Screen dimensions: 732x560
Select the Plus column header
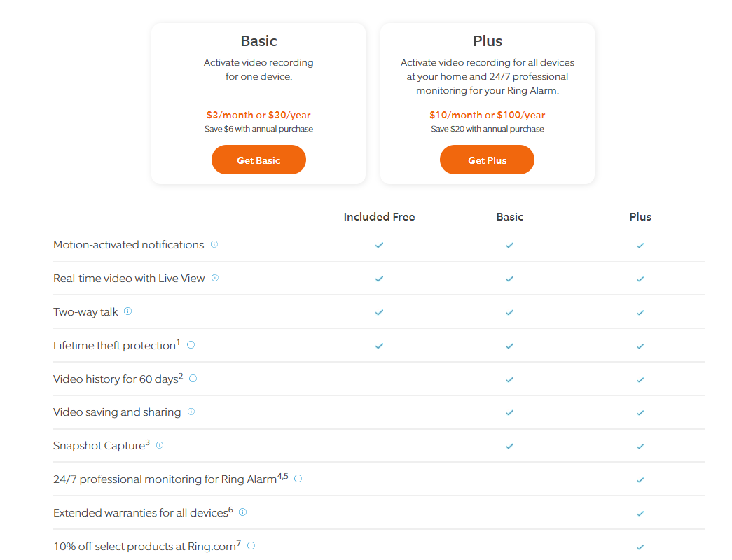(x=640, y=216)
